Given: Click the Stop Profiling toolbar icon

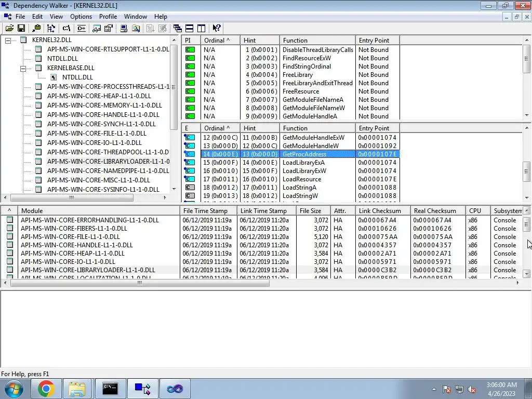Looking at the screenshot, I should (163, 28).
